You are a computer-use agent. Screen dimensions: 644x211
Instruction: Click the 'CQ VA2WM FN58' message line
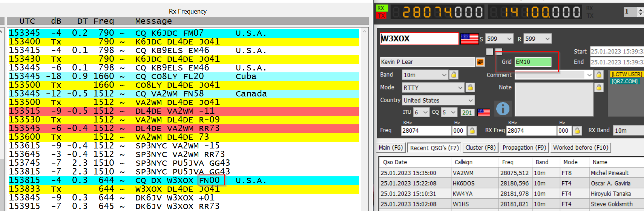click(x=184, y=94)
